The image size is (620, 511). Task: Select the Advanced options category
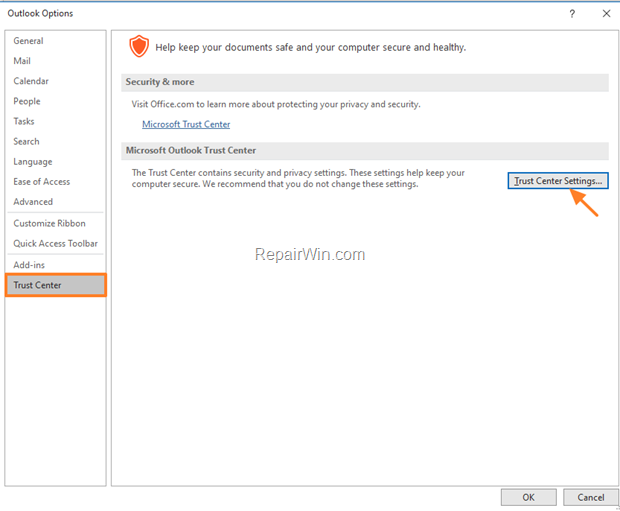[55, 202]
